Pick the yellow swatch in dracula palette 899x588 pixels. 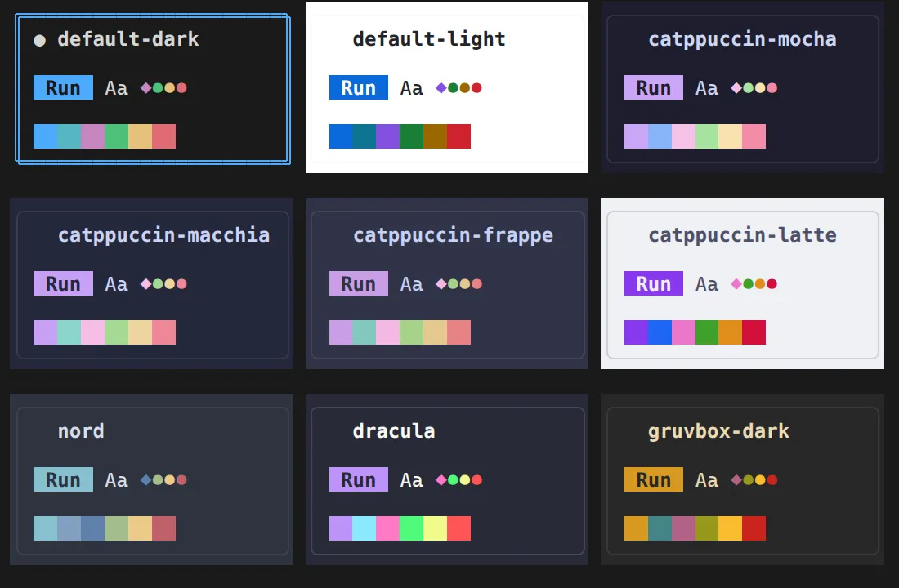pos(435,528)
